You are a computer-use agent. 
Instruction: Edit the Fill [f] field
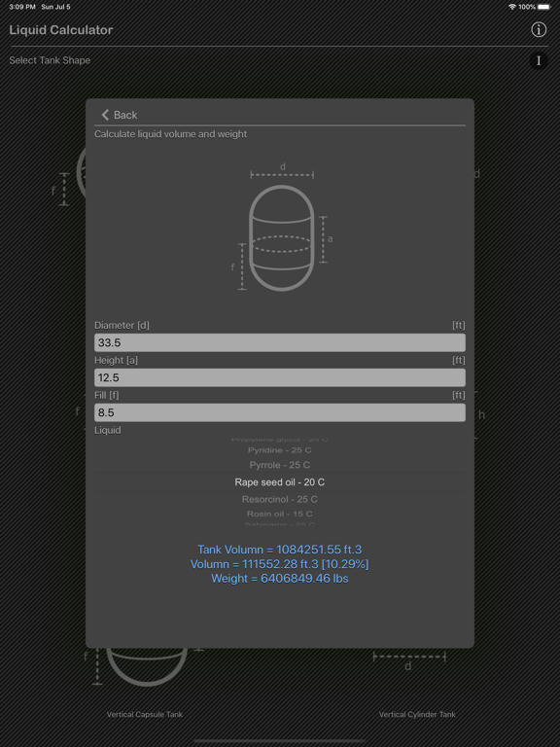pyautogui.click(x=280, y=412)
